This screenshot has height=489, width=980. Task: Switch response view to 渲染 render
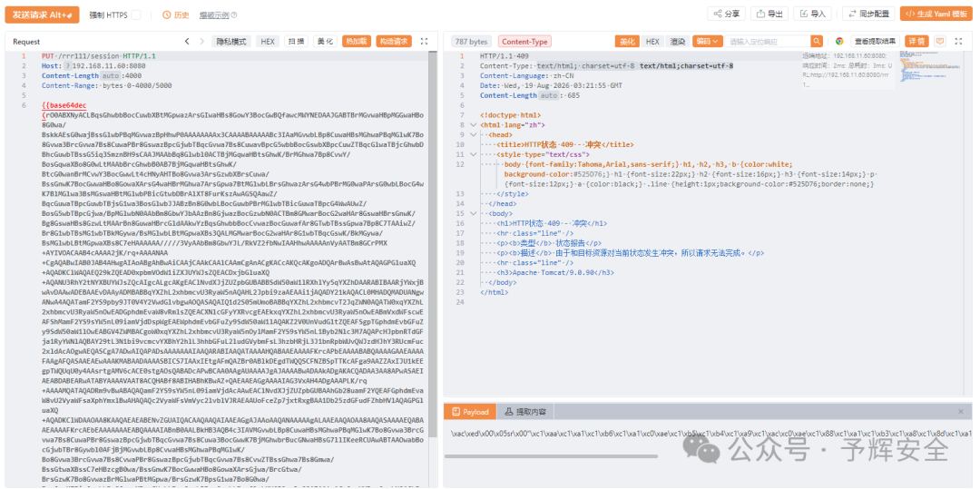[x=678, y=41]
